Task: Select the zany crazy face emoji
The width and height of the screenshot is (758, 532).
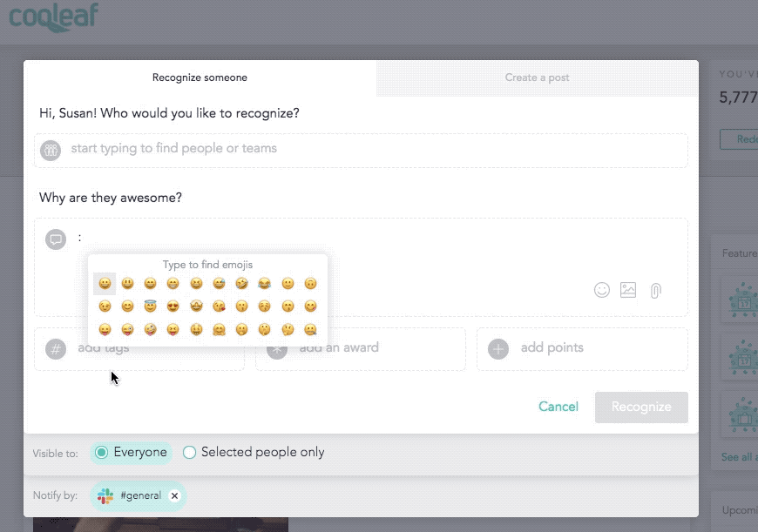Action: click(151, 329)
